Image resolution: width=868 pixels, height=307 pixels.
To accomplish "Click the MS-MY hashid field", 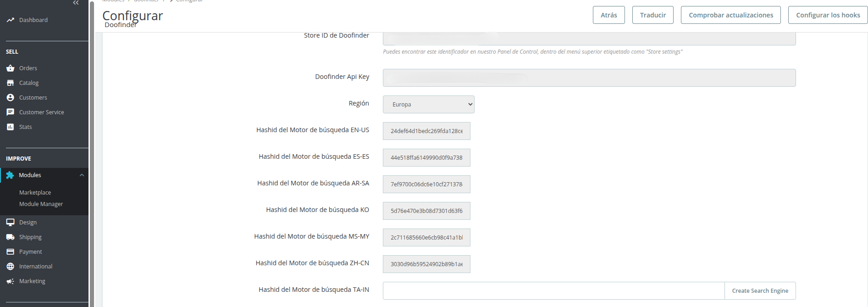I will pyautogui.click(x=426, y=238).
